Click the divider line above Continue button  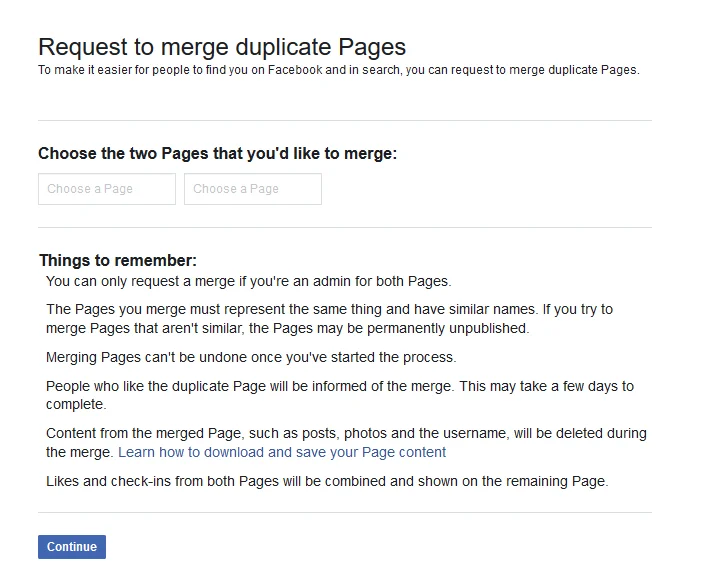(x=344, y=513)
